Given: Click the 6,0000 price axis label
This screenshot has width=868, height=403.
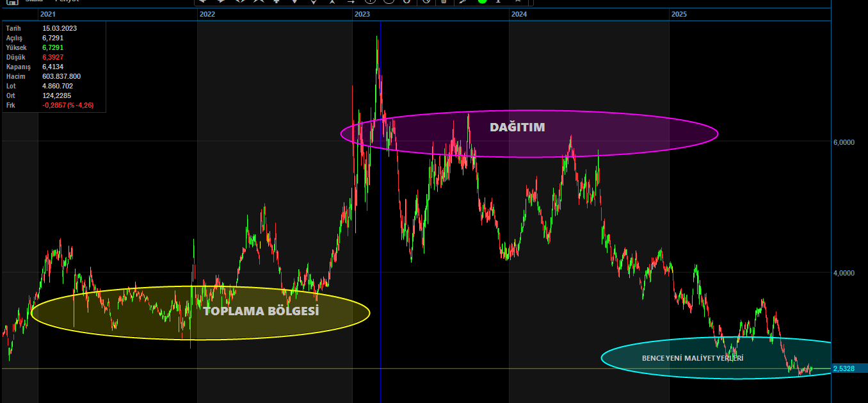Looking at the screenshot, I should 844,142.
